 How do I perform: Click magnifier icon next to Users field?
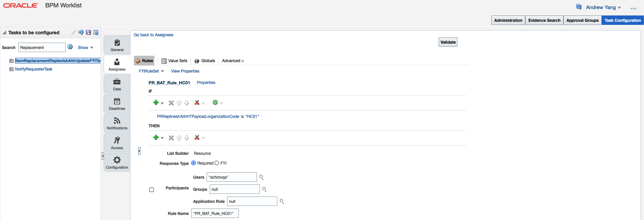261,177
